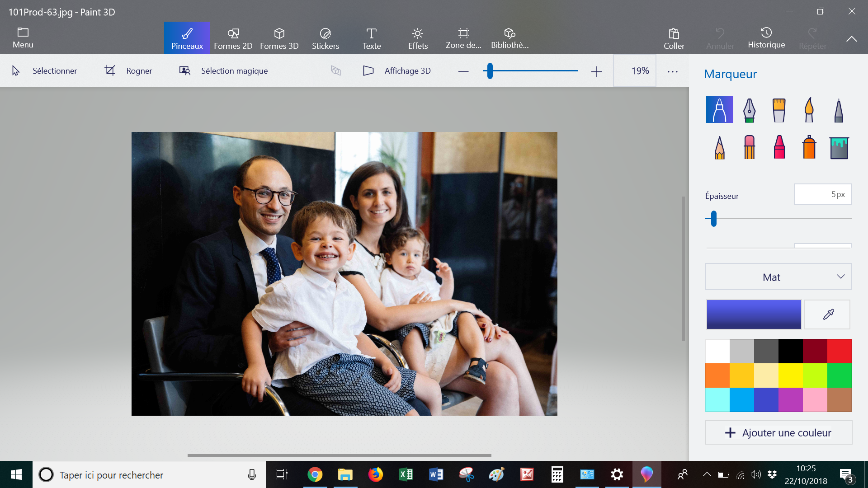
Task: Switch to the Stickers tab
Action: (x=325, y=38)
